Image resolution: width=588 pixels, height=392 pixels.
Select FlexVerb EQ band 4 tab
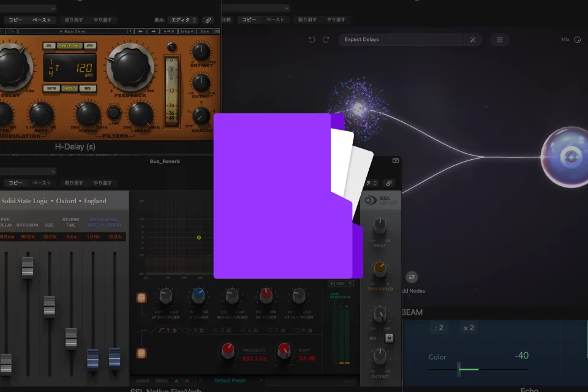pyautogui.click(x=249, y=330)
